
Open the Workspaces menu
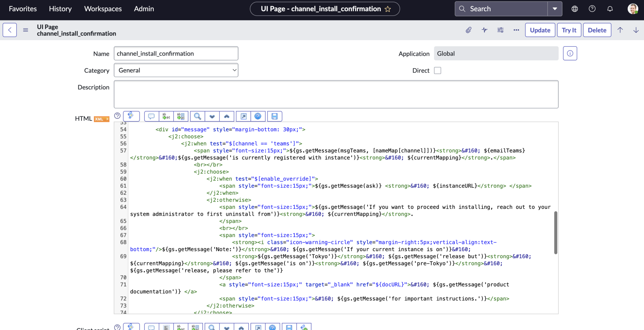[x=103, y=8]
